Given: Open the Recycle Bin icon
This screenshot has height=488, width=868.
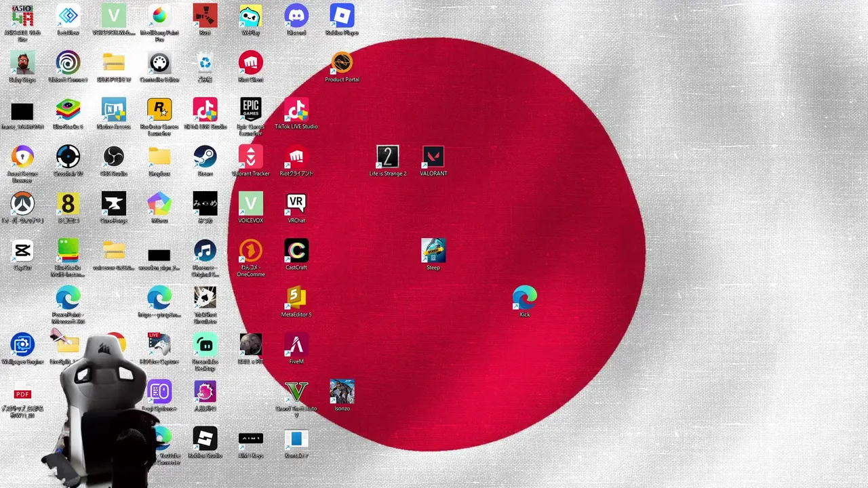Looking at the screenshot, I should [205, 63].
